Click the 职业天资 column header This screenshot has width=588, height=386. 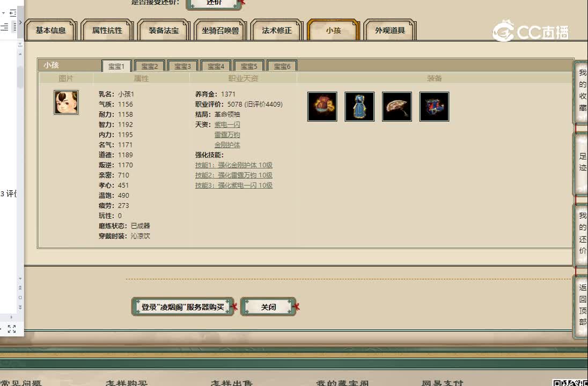243,78
